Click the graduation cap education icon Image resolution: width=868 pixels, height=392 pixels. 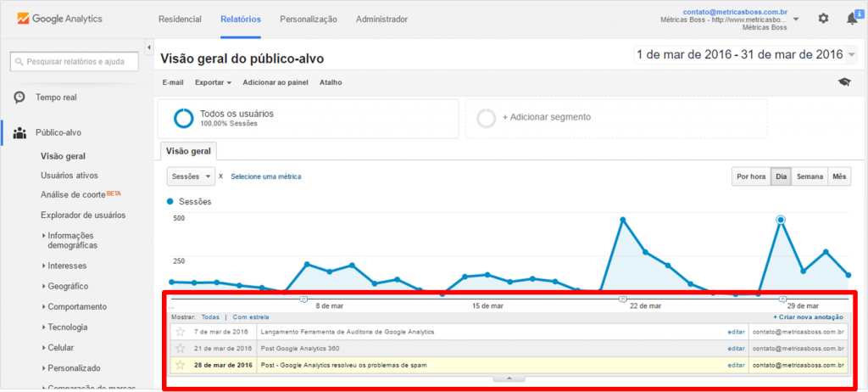(843, 82)
